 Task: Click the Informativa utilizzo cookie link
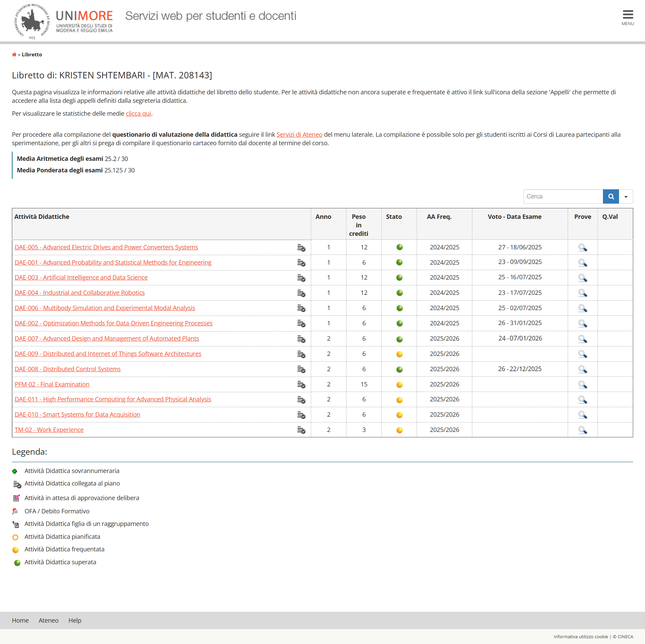pyautogui.click(x=581, y=637)
